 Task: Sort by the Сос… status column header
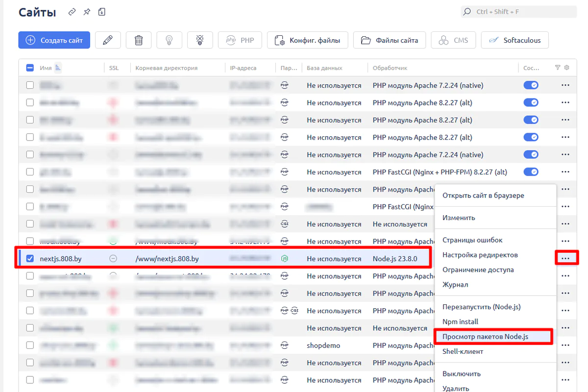point(531,68)
